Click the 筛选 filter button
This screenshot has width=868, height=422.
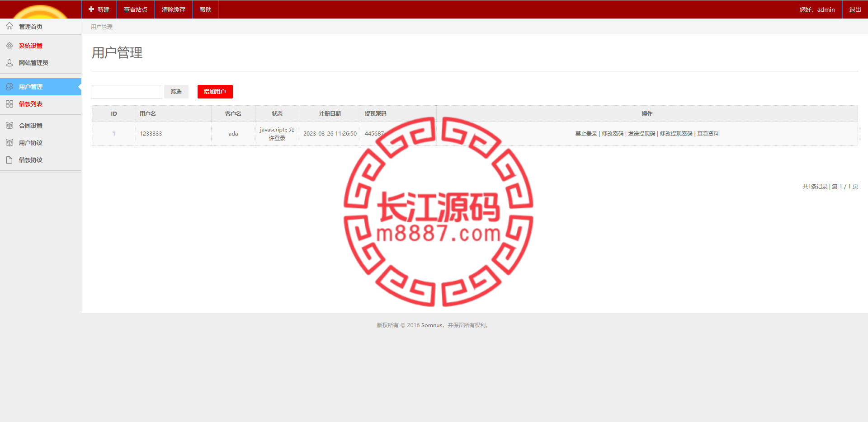(x=176, y=92)
